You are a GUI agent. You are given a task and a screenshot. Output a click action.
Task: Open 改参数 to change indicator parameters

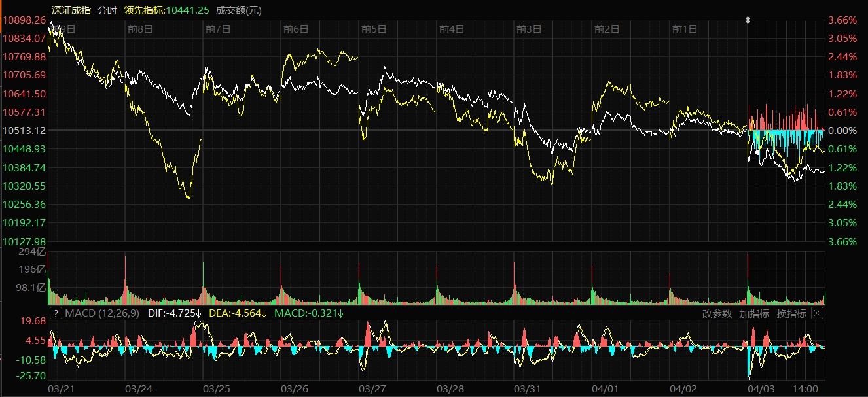pyautogui.click(x=717, y=313)
